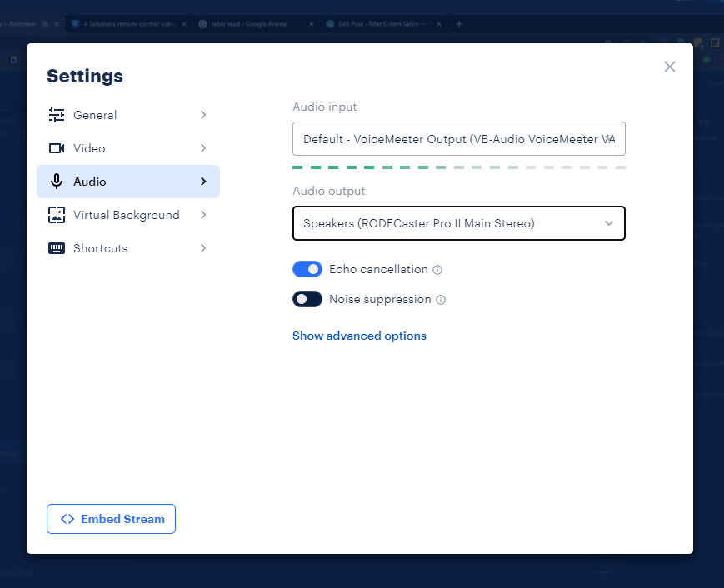The height and width of the screenshot is (588, 724).
Task: Open a new browser tab with plus
Action: click(x=459, y=24)
